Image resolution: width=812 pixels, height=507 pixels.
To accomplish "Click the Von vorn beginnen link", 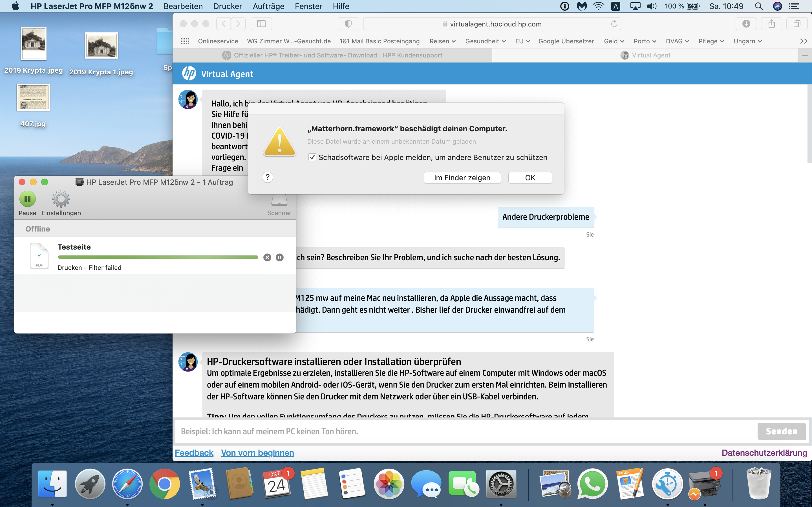I will click(x=257, y=453).
